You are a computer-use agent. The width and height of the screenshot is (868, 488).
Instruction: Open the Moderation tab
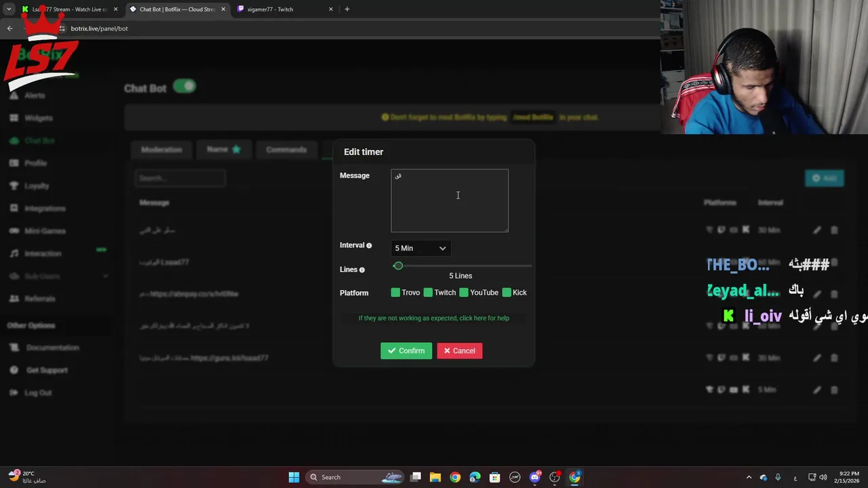click(161, 150)
